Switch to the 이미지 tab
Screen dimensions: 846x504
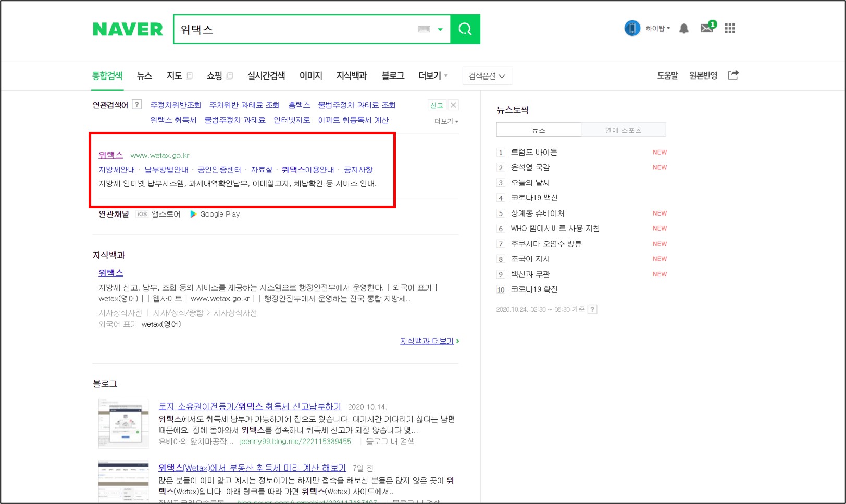tap(311, 75)
